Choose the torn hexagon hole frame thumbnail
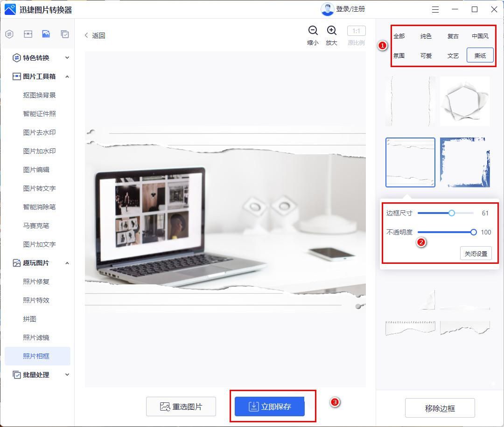 tap(465, 101)
